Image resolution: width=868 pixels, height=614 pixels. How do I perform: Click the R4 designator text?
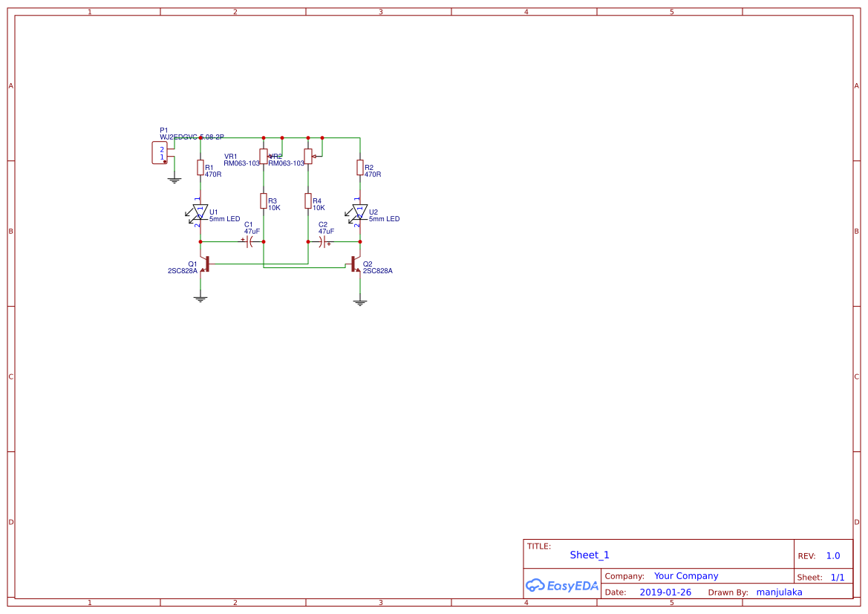click(x=317, y=201)
